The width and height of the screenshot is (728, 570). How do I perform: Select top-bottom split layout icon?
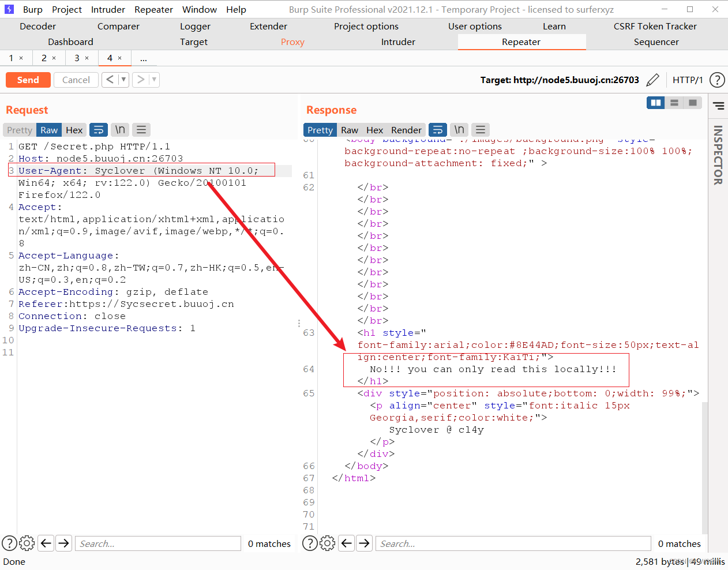pyautogui.click(x=674, y=103)
